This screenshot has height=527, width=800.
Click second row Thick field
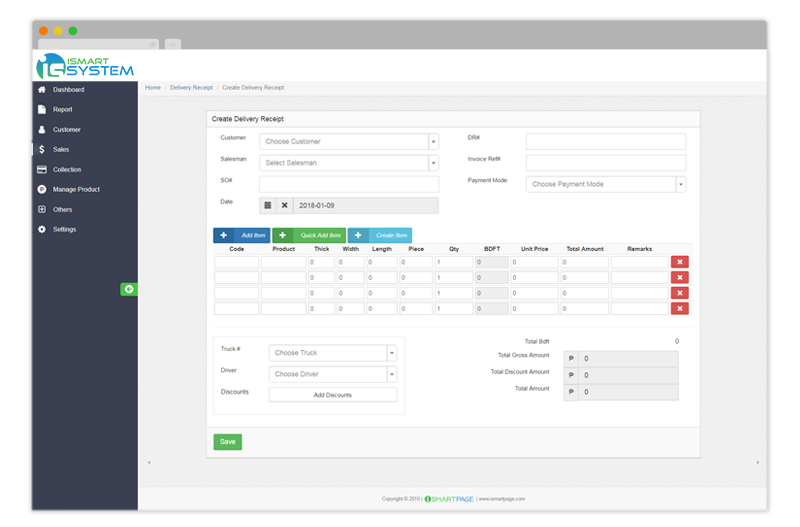[x=321, y=278]
